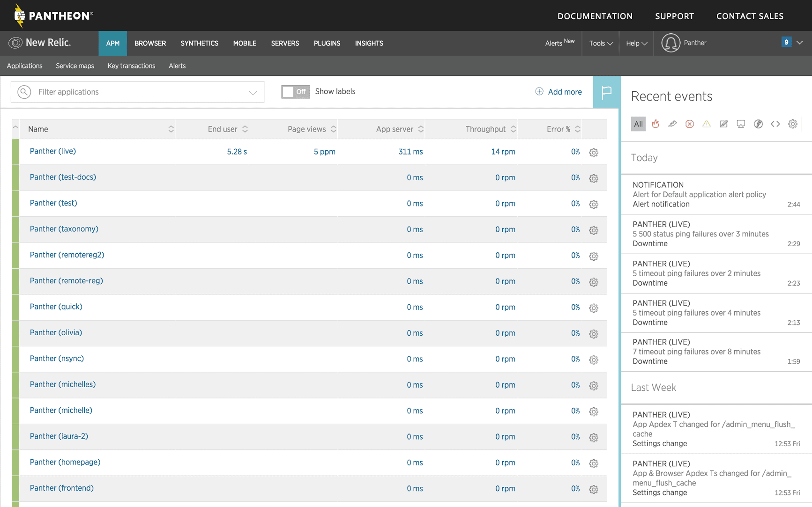Click the pencil-and-note event filter icon

click(724, 124)
